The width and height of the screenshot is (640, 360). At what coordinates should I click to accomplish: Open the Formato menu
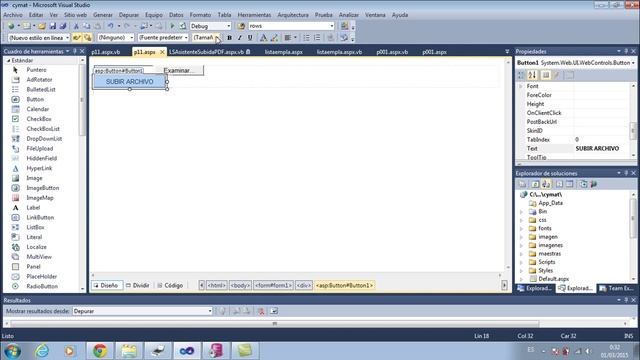click(200, 15)
